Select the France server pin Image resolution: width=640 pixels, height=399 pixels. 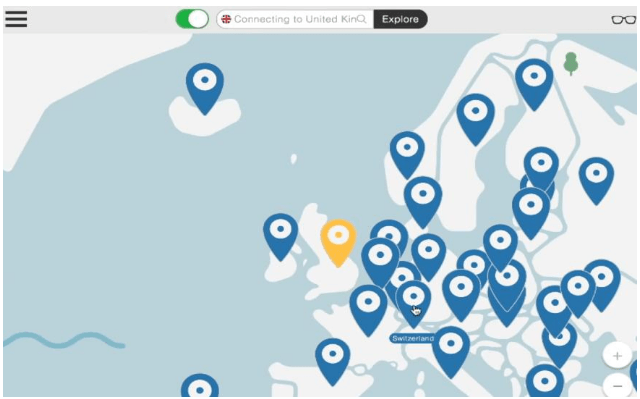368,310
